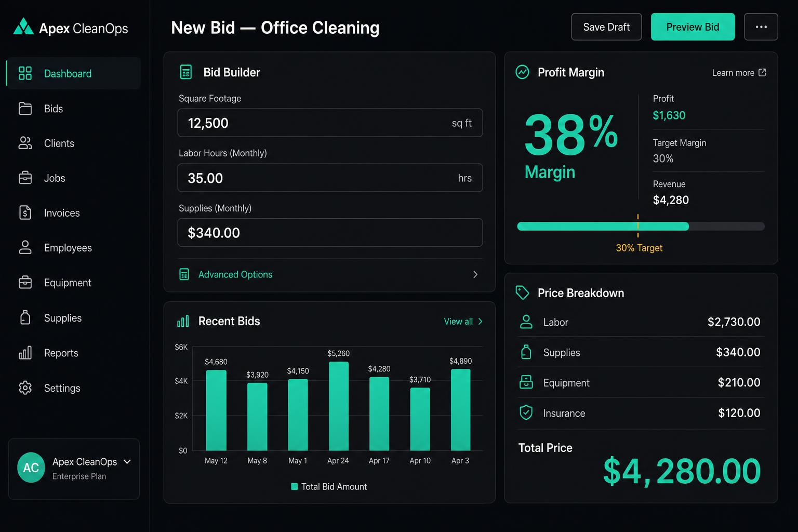Open the more options ellipsis menu
Screen dimensions: 798x532
pos(761,26)
